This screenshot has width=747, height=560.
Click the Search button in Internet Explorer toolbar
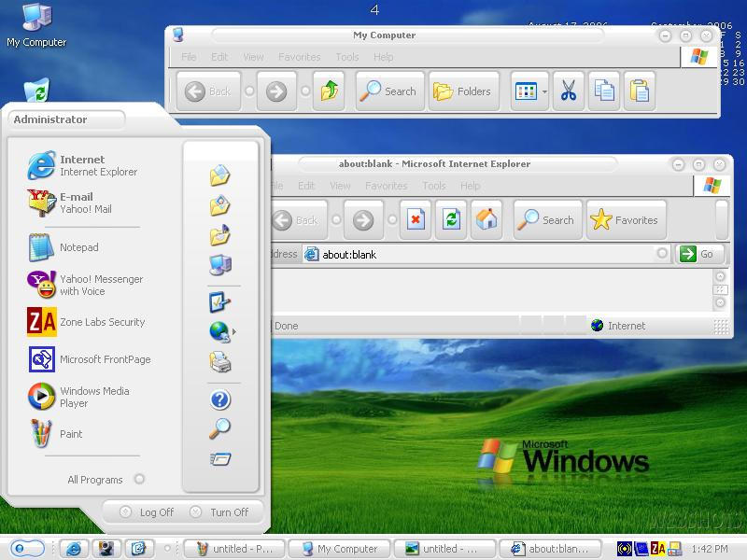(547, 220)
